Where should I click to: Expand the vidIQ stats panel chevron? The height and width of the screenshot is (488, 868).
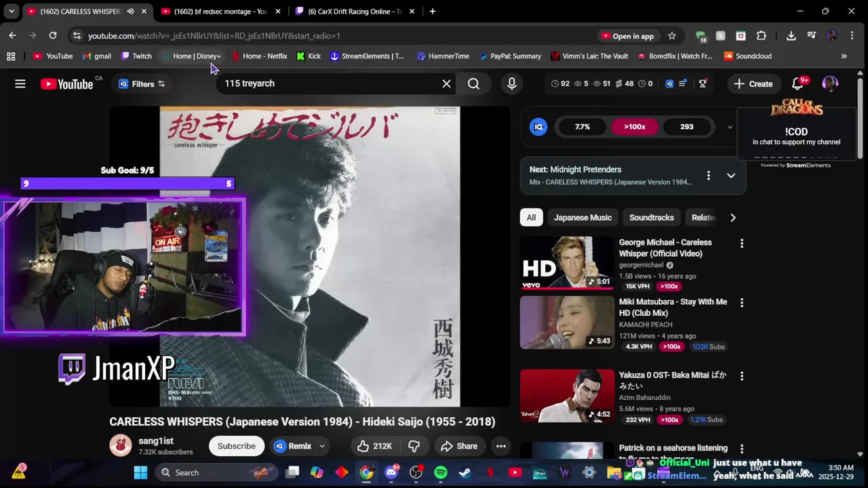pyautogui.click(x=730, y=127)
